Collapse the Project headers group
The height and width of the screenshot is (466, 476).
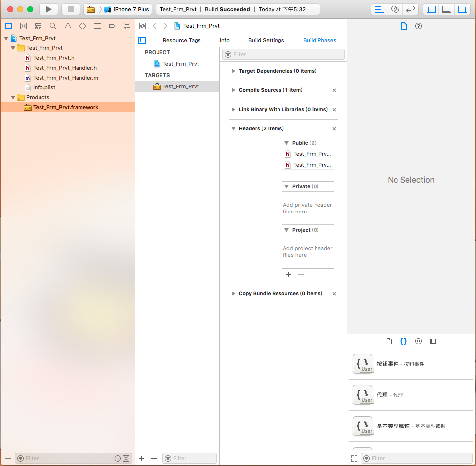pyautogui.click(x=286, y=230)
